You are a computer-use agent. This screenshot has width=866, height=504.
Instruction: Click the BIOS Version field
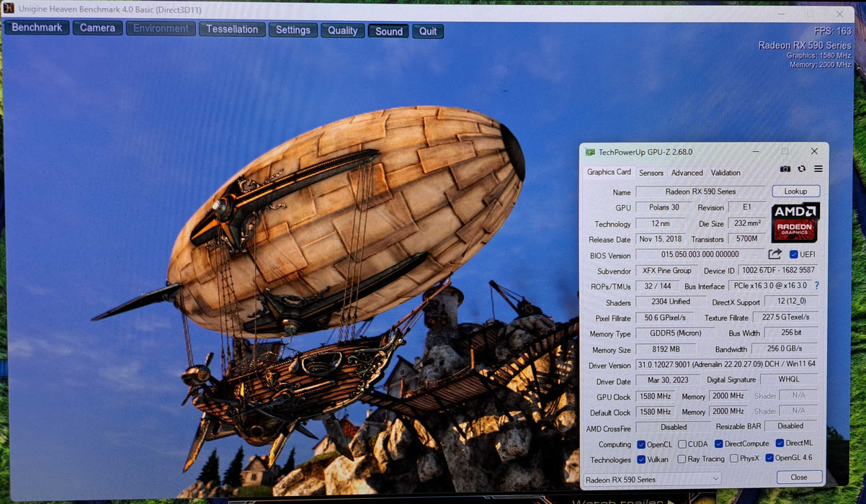point(700,255)
